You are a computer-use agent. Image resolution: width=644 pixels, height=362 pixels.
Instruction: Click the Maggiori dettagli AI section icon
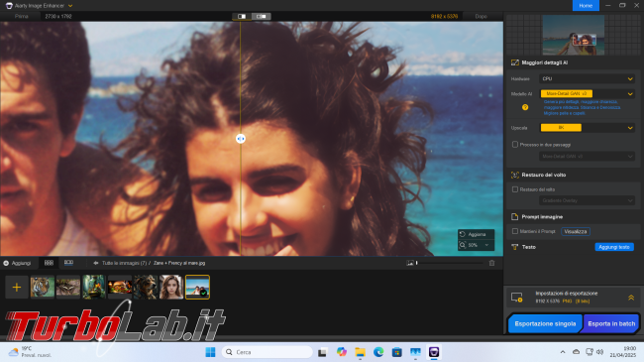[x=514, y=62]
